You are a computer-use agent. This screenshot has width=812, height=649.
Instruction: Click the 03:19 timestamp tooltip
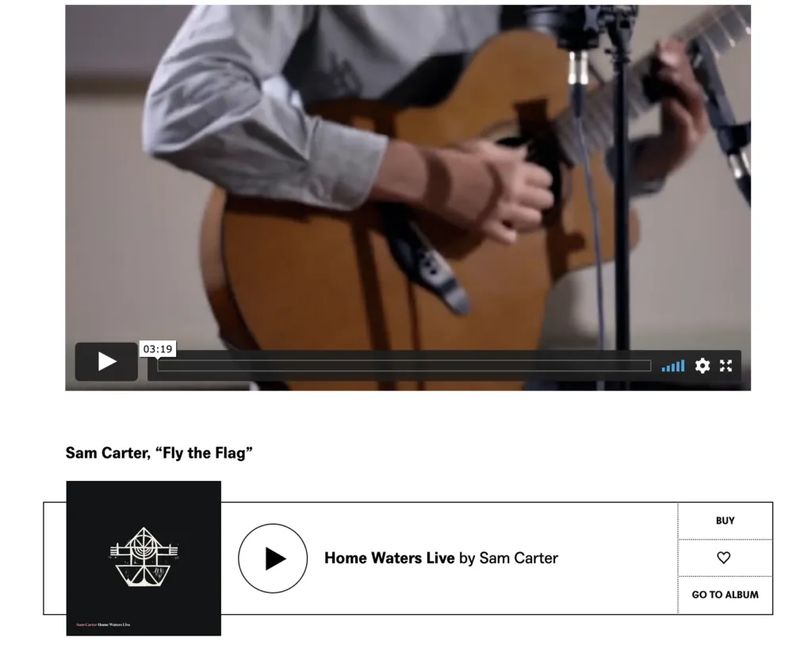coord(158,348)
